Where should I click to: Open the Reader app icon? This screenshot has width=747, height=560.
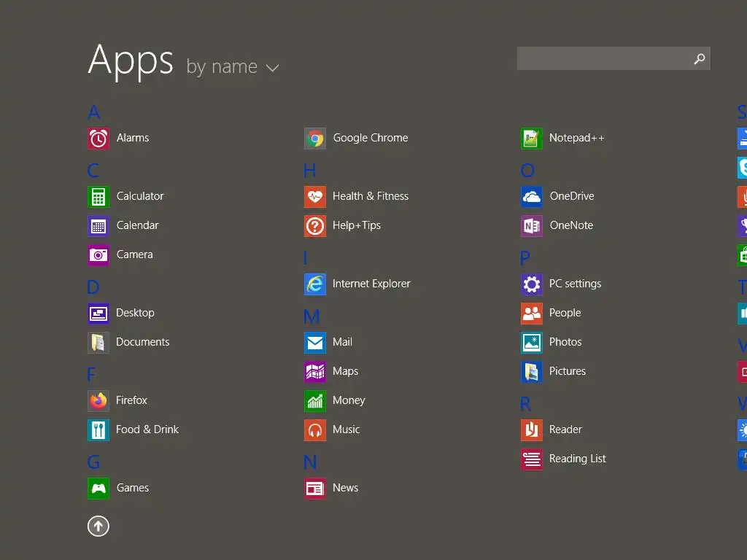(x=532, y=430)
